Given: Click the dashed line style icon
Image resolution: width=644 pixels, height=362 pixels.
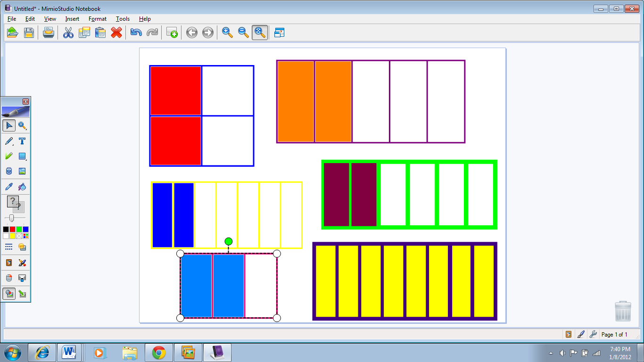Looking at the screenshot, I should 8,247.
